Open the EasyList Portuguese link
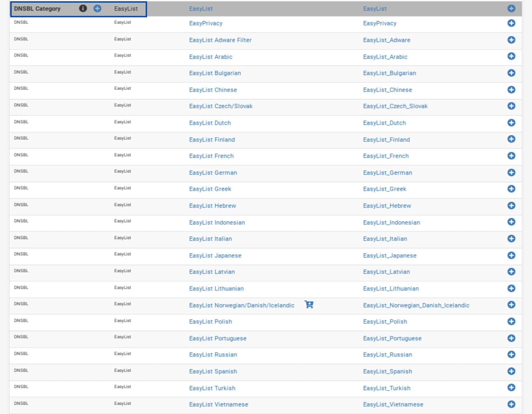 click(218, 338)
